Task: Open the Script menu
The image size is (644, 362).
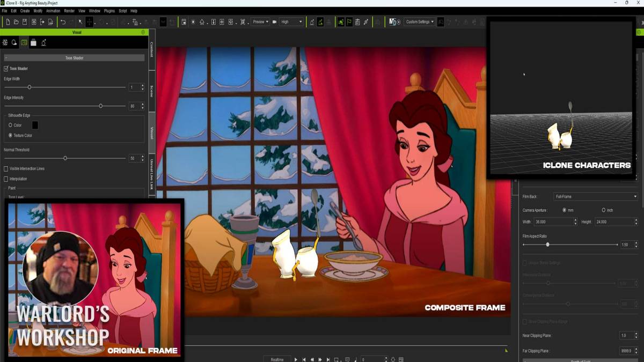Action: [x=123, y=11]
